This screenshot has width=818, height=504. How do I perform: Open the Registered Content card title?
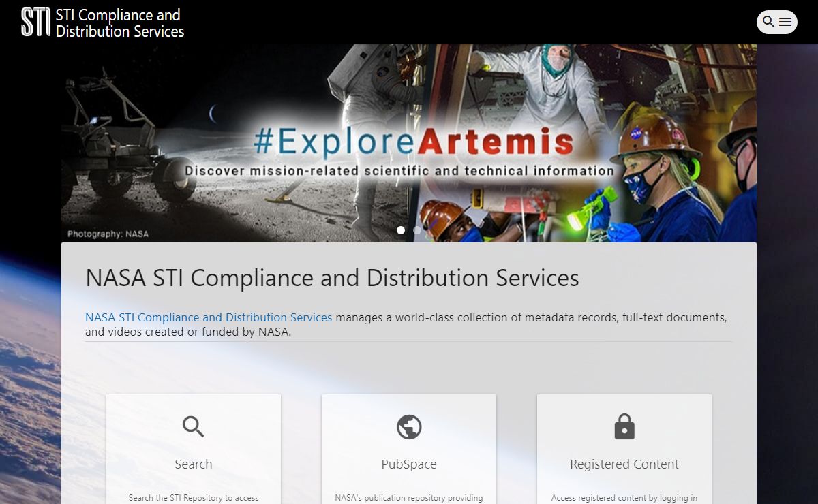[624, 464]
